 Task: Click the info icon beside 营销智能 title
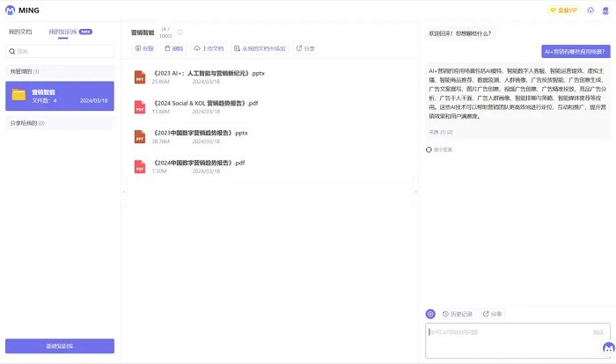click(180, 33)
